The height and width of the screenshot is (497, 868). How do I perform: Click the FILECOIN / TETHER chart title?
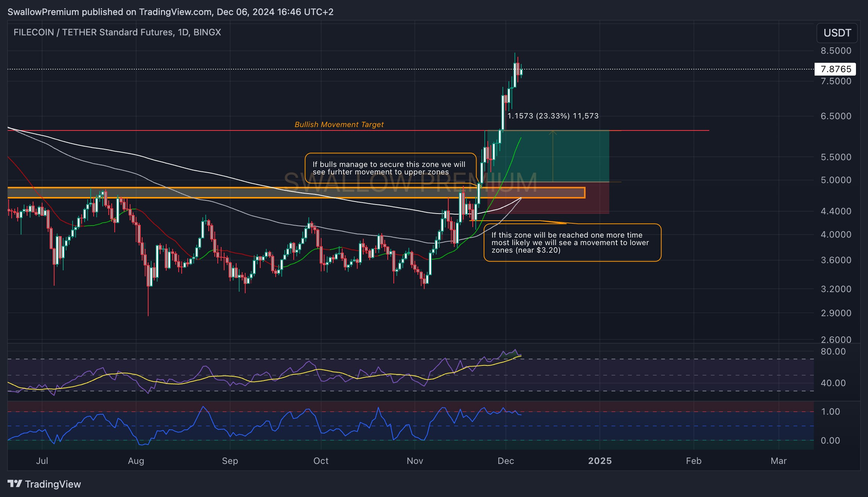[x=117, y=32]
